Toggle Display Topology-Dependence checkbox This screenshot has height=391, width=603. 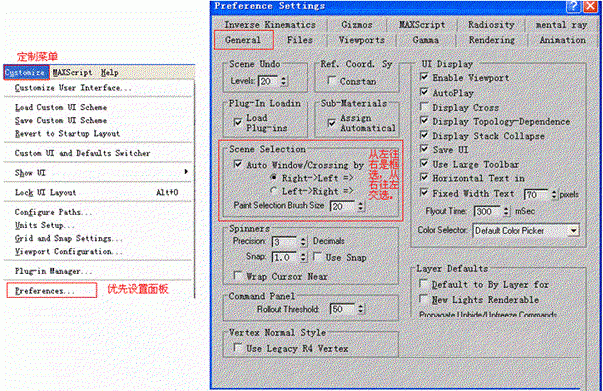click(x=424, y=121)
